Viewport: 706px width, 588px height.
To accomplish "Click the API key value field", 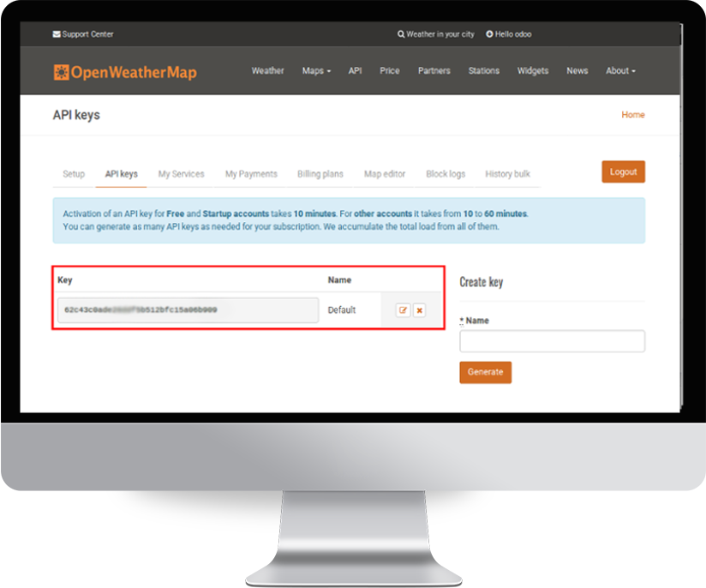I will tap(188, 310).
